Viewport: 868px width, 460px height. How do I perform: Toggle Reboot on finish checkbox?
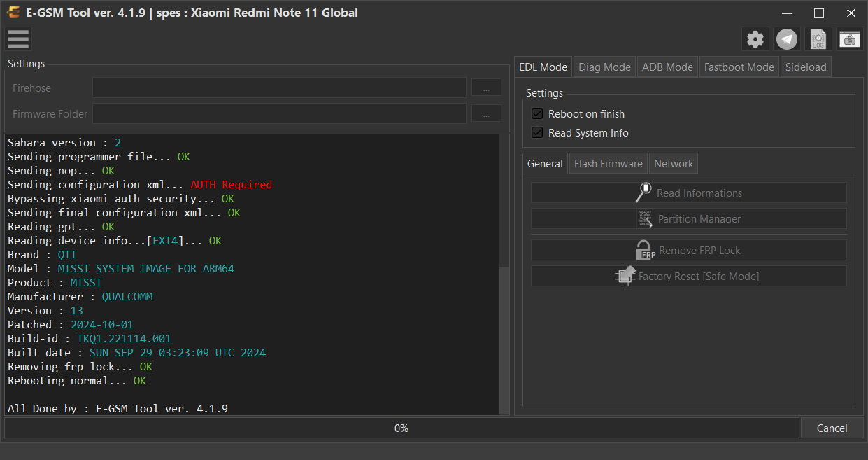(537, 113)
